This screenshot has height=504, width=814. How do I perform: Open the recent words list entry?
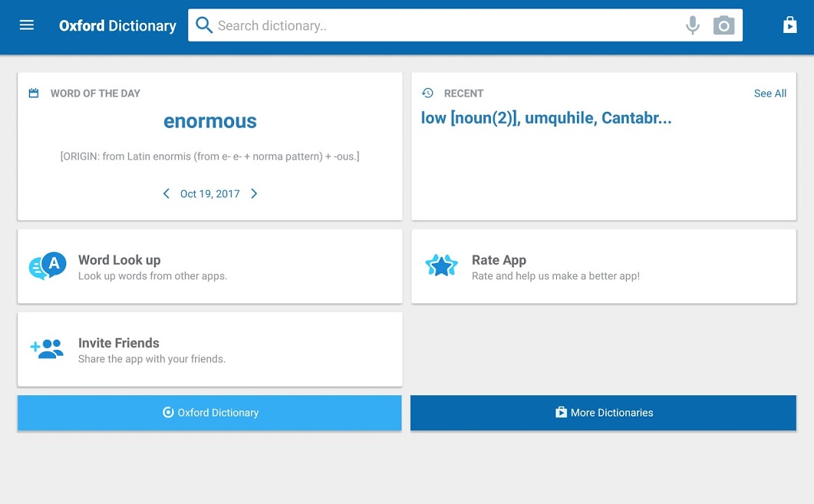click(x=545, y=118)
